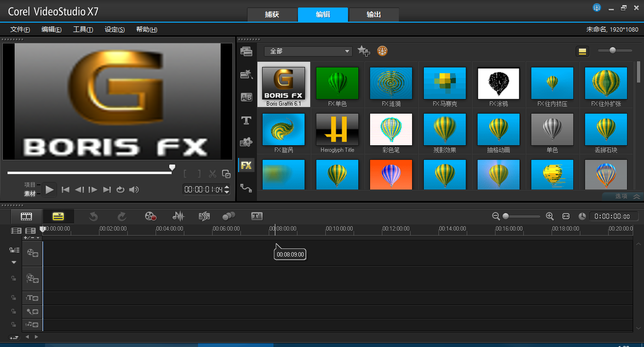Click Play in preview panel

click(x=50, y=190)
